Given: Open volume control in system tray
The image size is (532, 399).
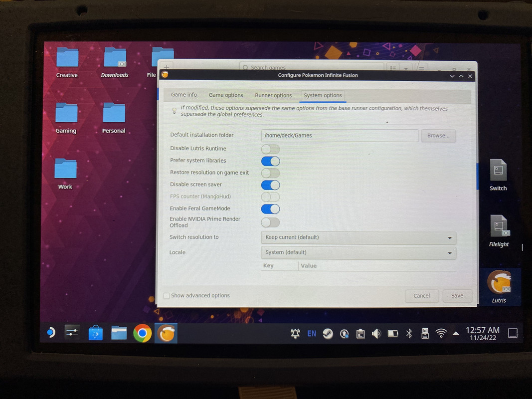Looking at the screenshot, I should click(x=376, y=334).
